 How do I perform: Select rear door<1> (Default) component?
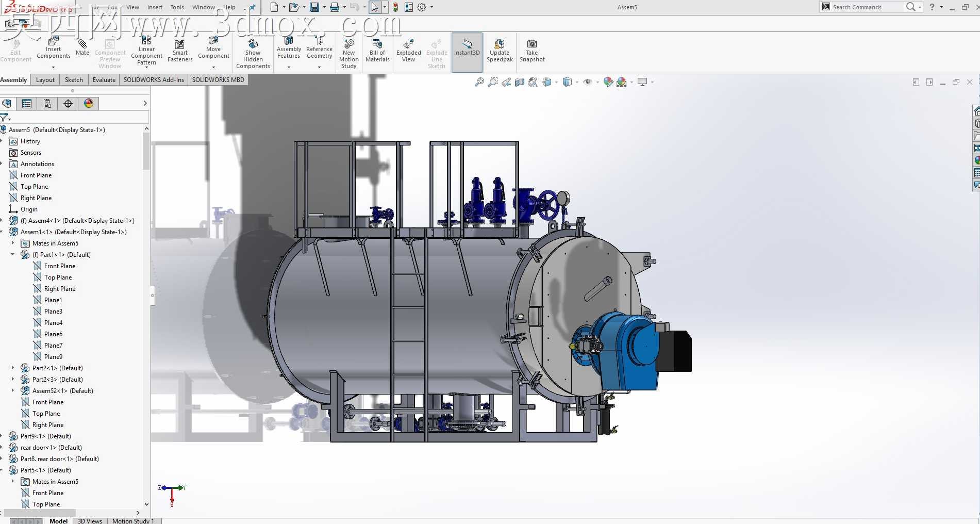tap(51, 447)
